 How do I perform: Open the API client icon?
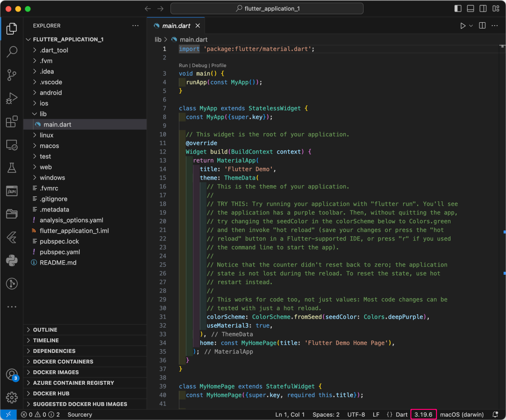12,191
